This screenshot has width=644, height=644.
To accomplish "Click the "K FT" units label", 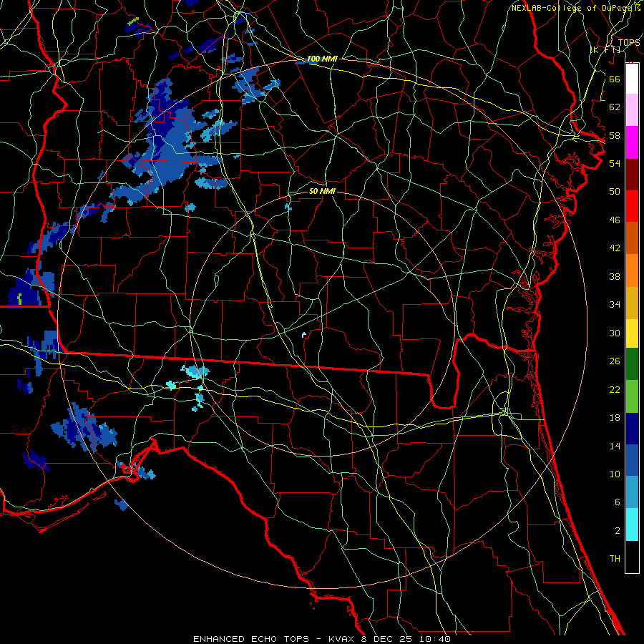I will (x=605, y=49).
